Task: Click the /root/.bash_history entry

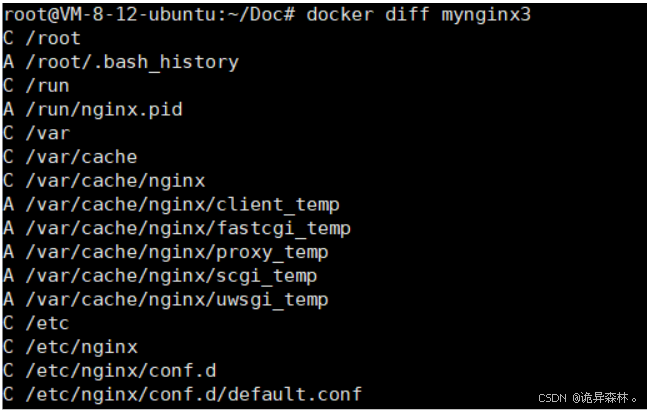Action: [x=132, y=62]
